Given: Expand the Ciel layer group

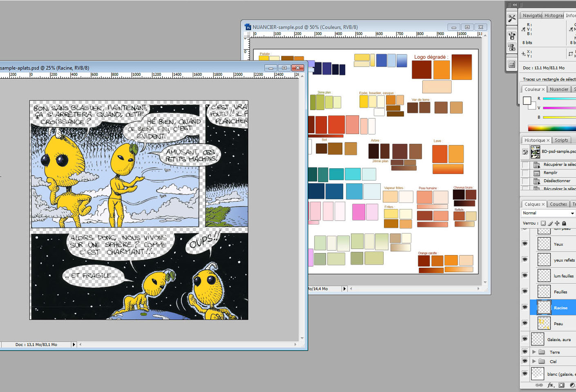Looking at the screenshot, I should pyautogui.click(x=534, y=361).
